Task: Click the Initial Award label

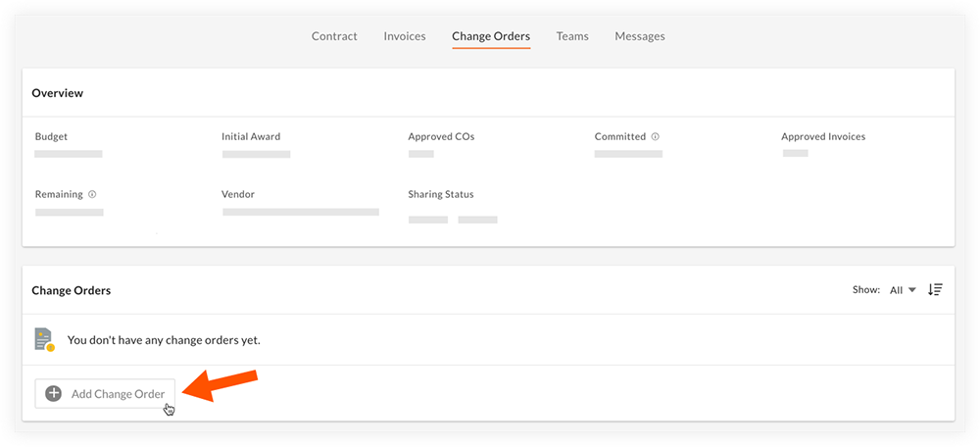Action: click(x=251, y=136)
